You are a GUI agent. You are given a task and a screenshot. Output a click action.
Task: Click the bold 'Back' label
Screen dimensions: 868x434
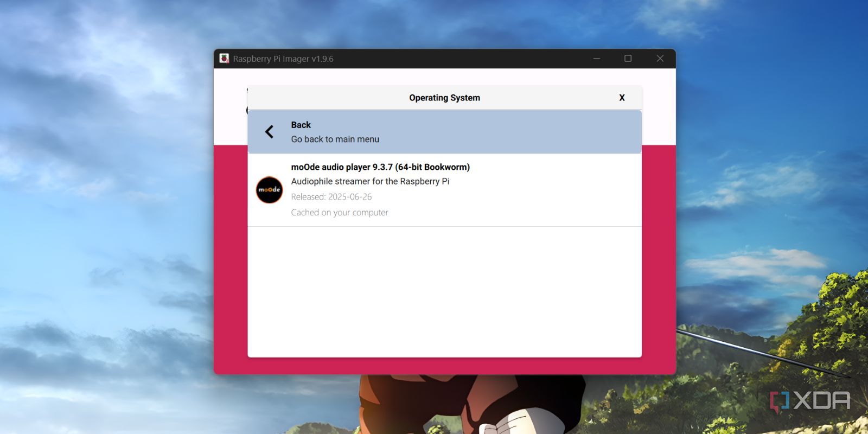[x=301, y=125]
